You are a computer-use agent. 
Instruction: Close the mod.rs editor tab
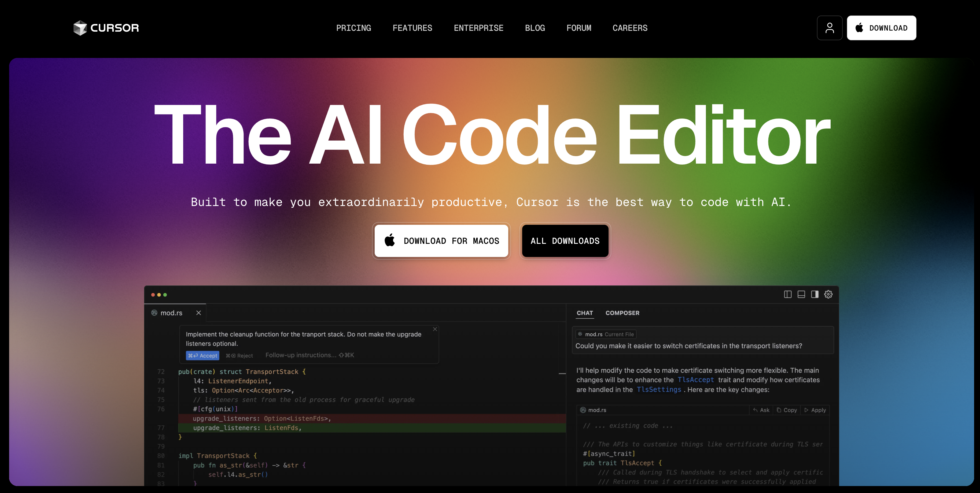198,313
